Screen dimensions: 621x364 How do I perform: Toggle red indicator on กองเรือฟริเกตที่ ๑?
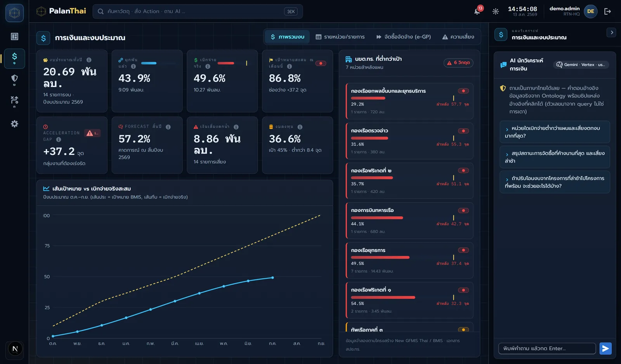463,290
